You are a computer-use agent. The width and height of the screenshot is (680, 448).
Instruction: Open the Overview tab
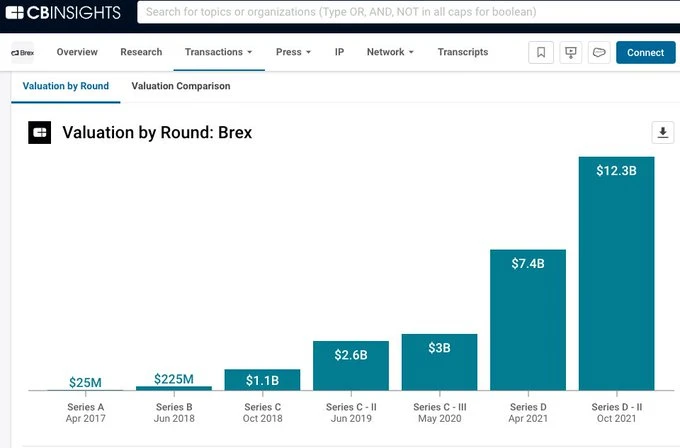tap(77, 52)
